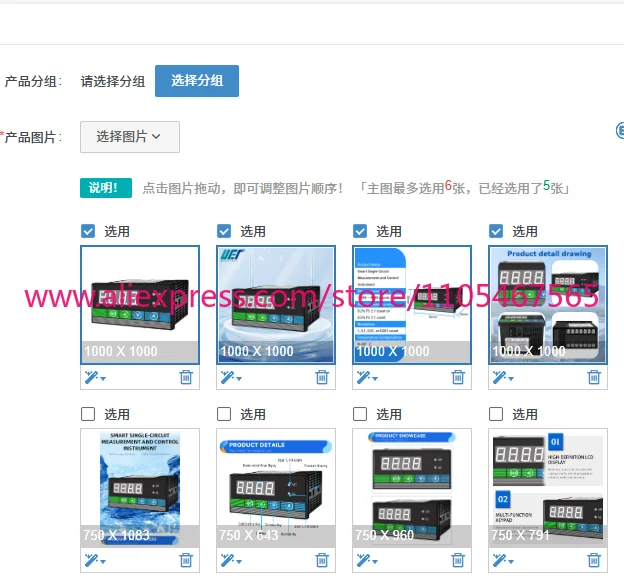
Task: Select the Smart Single-Circuit instrument thumbnail
Action: [140, 488]
